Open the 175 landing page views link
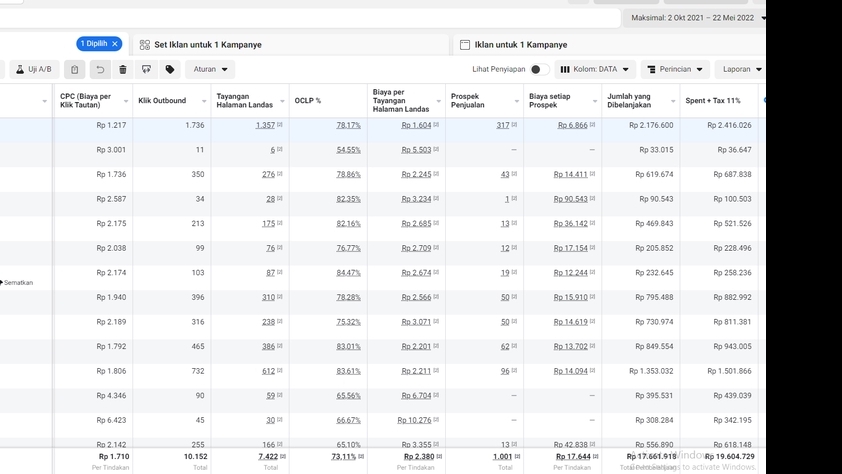Screen dimensions: 842x474 pyautogui.click(x=268, y=223)
